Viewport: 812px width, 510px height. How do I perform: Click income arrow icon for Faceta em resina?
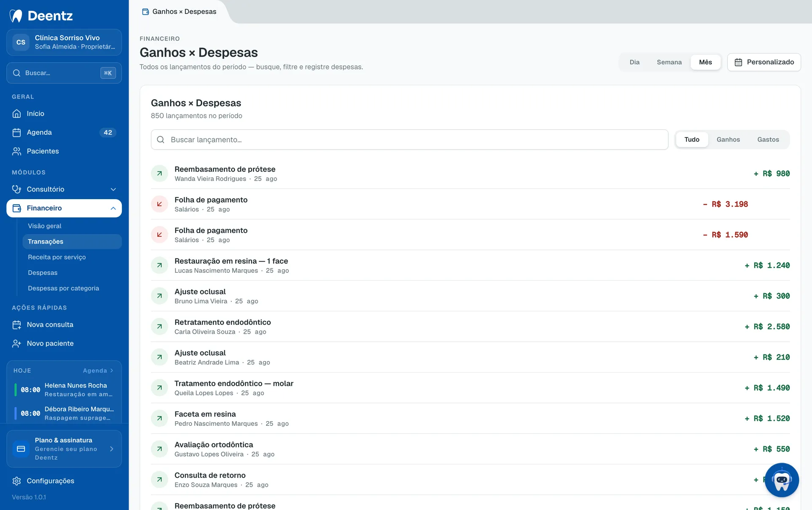[159, 418]
